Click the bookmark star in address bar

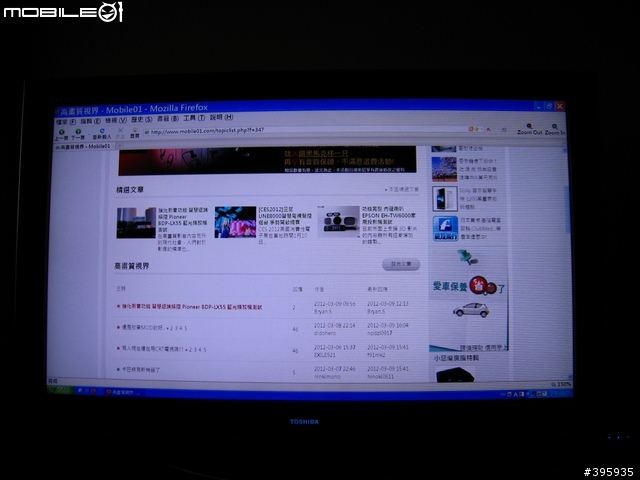476,129
